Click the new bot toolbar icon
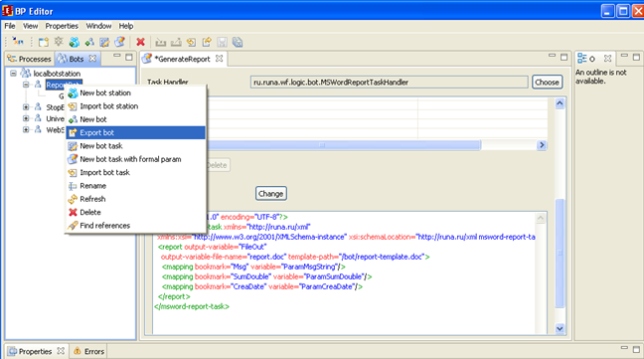The height and width of the screenshot is (359, 644). coord(89,42)
